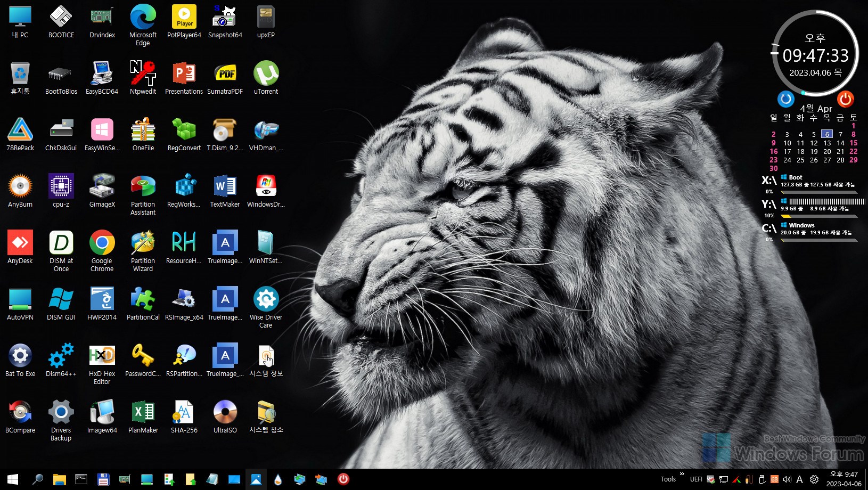Select day 15 in the April calendar widget
This screenshot has width=868, height=490.
pos(854,143)
